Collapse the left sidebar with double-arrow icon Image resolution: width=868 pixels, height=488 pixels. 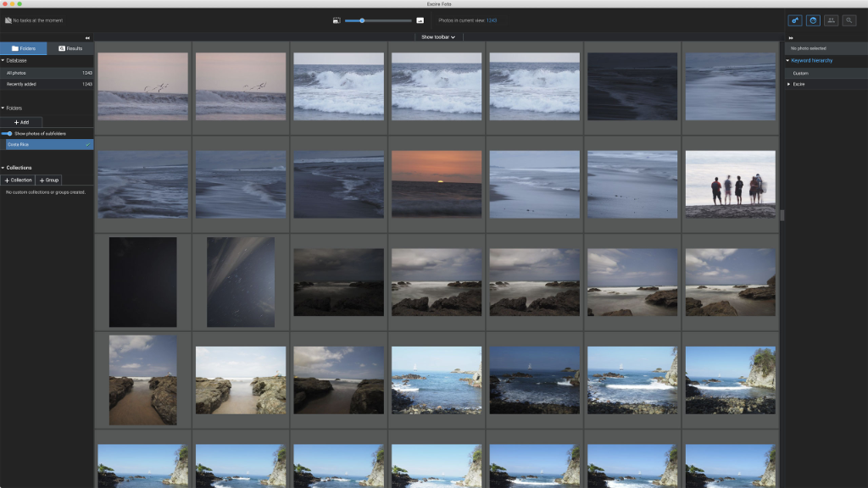(87, 37)
